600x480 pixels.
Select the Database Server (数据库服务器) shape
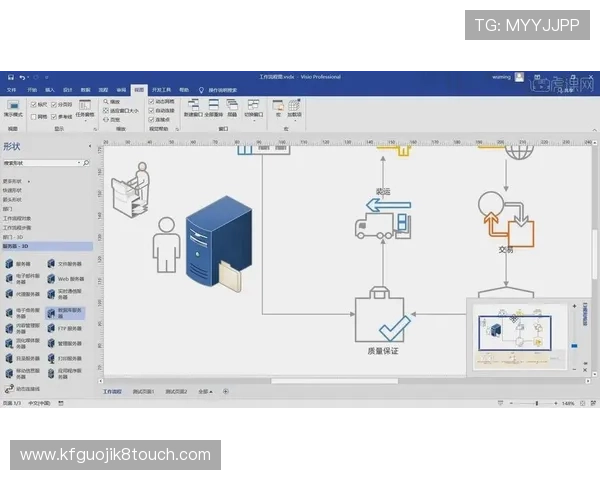point(65,313)
